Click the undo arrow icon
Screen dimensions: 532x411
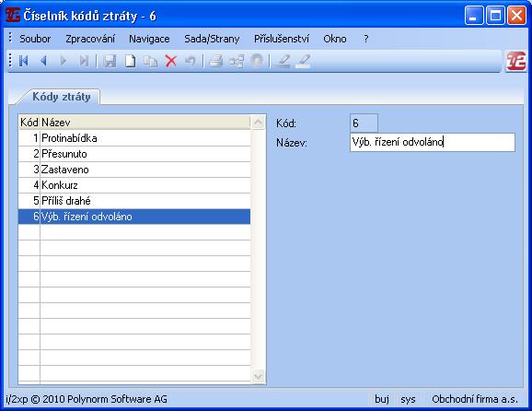pyautogui.click(x=191, y=61)
